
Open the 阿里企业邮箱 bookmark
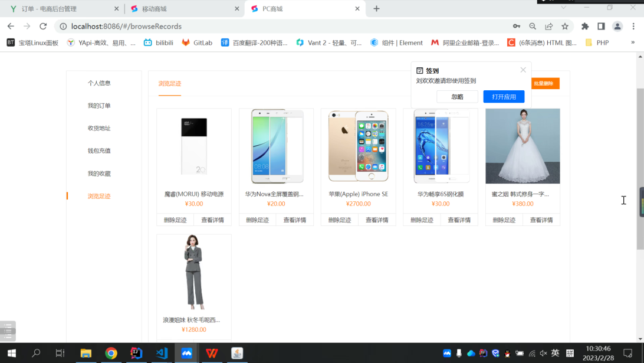click(465, 42)
